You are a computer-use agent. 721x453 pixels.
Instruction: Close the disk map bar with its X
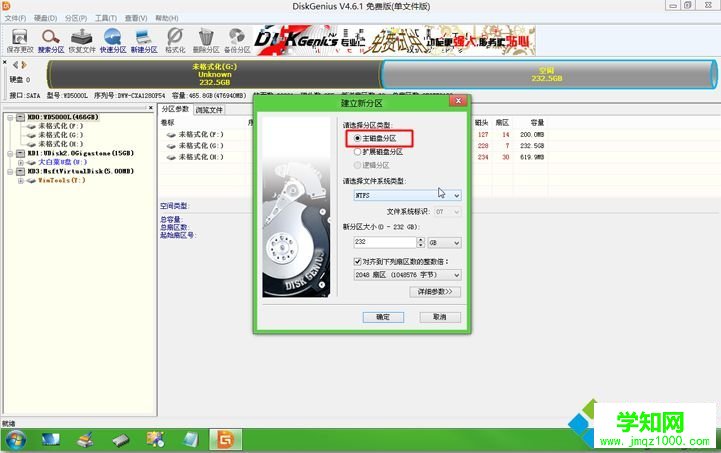click(x=5, y=62)
